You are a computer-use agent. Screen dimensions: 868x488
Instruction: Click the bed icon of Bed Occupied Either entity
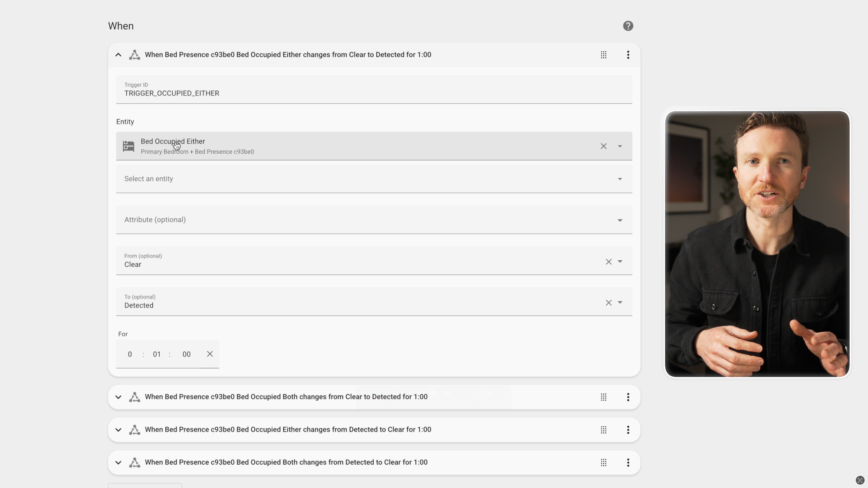[x=128, y=146]
